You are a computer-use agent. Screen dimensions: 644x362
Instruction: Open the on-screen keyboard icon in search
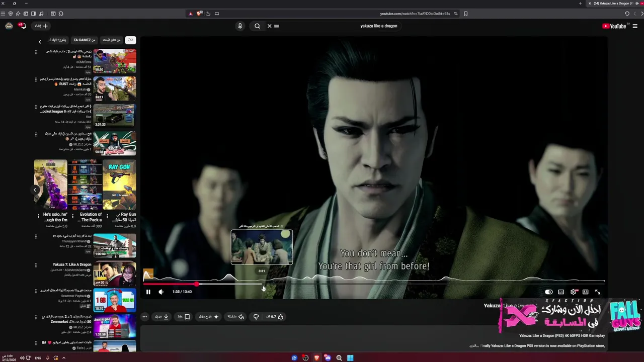click(277, 26)
